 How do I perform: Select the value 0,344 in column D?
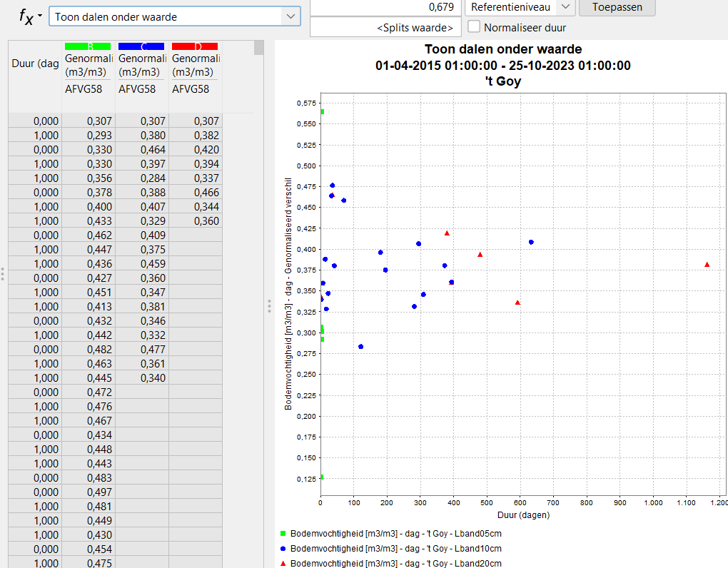click(195, 206)
